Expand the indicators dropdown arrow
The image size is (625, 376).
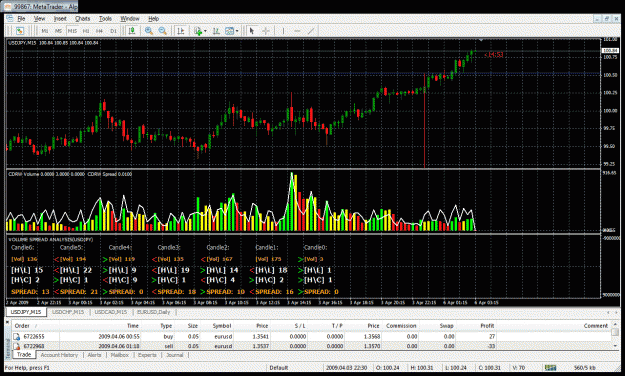(x=205, y=31)
